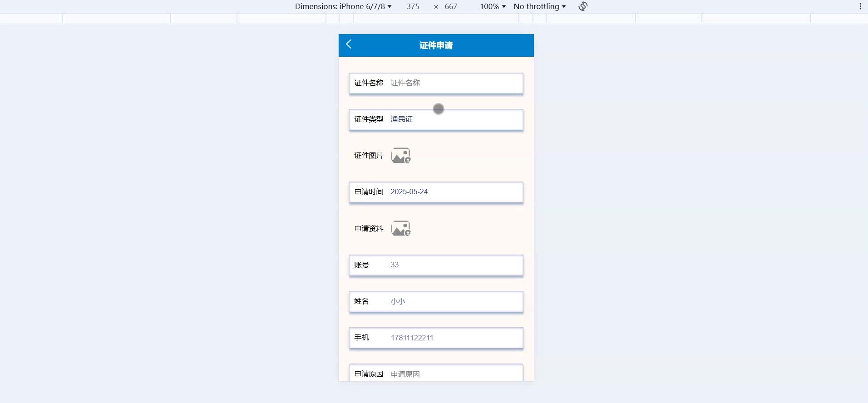Click the 申请原因 input field
The height and width of the screenshot is (403, 868).
point(436,373)
